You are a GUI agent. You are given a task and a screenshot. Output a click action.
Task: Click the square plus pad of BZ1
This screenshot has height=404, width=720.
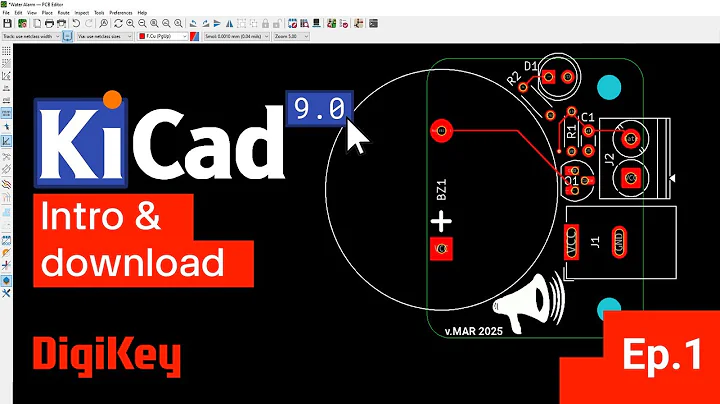441,248
